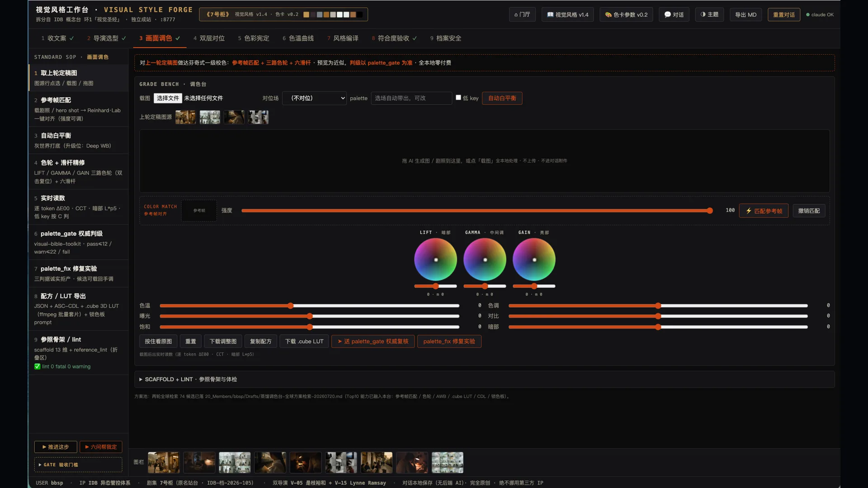
Task: Click 自动白平衡 button
Action: [502, 98]
